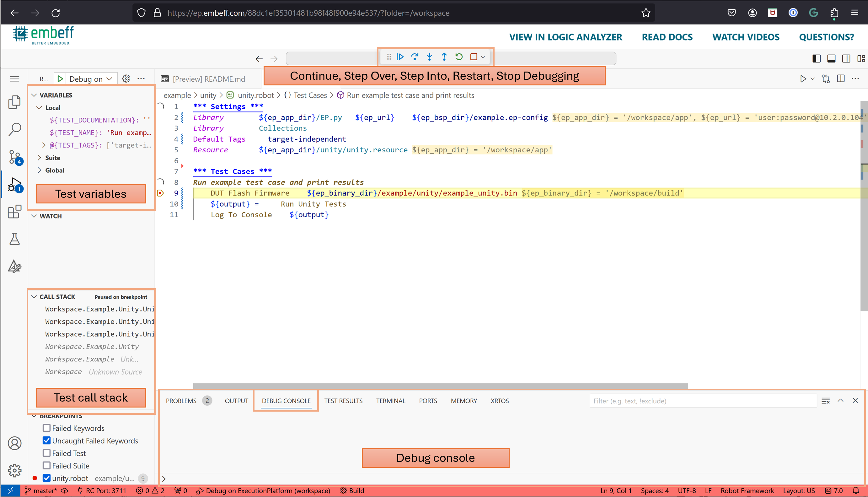This screenshot has width=868, height=497.
Task: Collapse the VARIABLES section
Action: pyautogui.click(x=34, y=95)
